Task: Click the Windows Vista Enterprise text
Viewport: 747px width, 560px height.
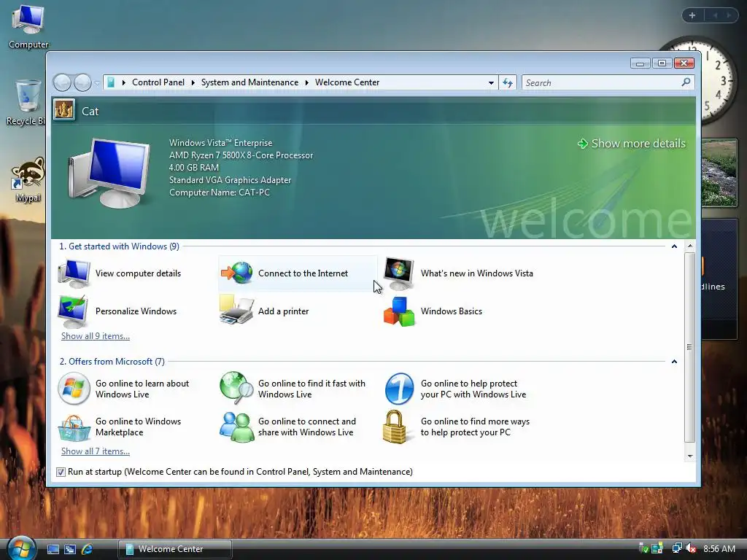Action: coord(220,143)
